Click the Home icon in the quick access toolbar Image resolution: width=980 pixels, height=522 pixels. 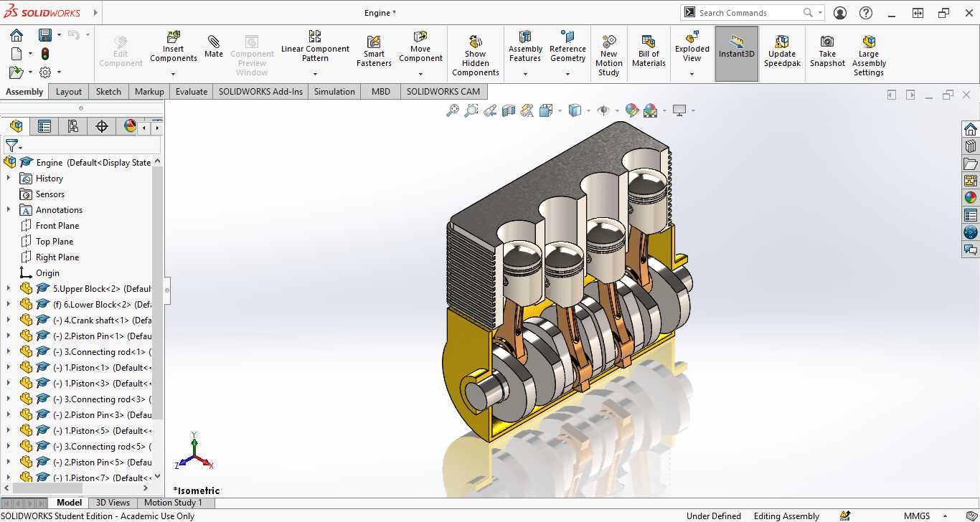tap(17, 35)
